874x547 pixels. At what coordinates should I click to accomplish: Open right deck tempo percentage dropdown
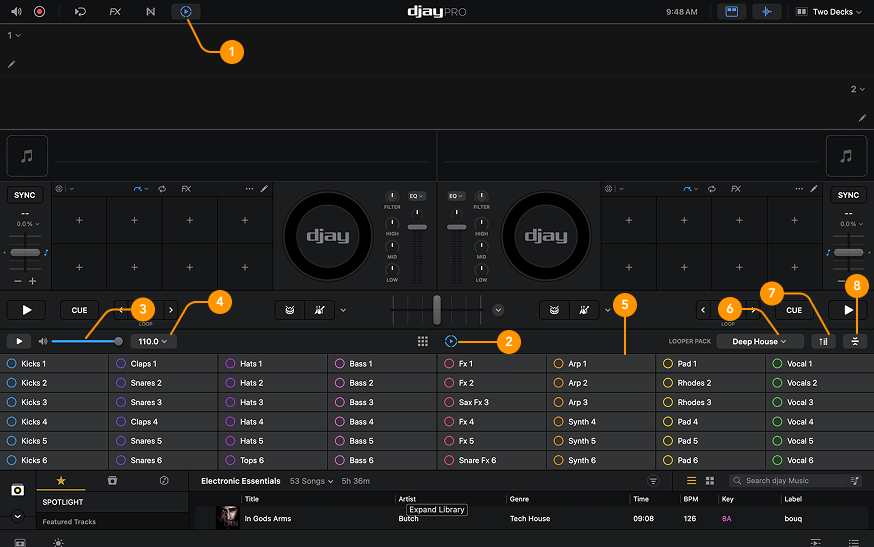[852, 224]
